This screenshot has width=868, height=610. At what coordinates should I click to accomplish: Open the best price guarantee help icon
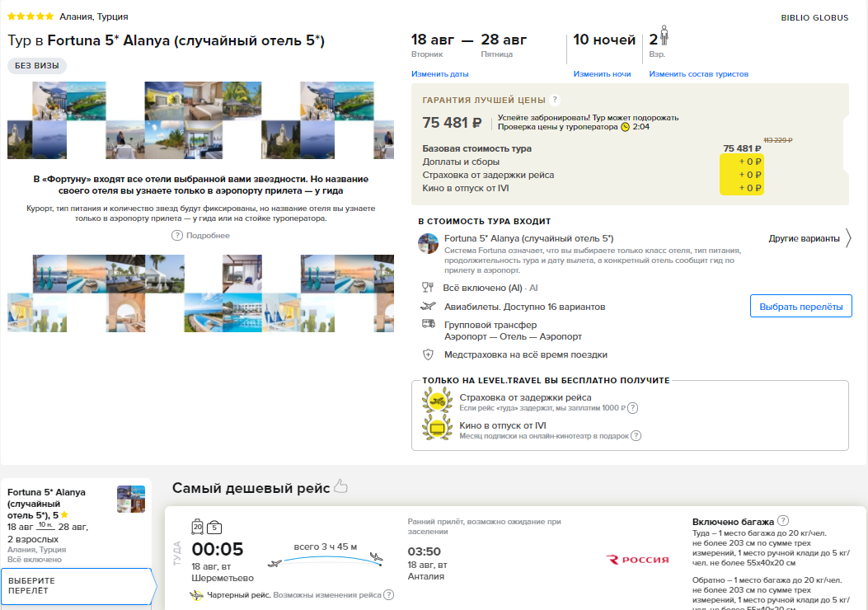tap(555, 100)
